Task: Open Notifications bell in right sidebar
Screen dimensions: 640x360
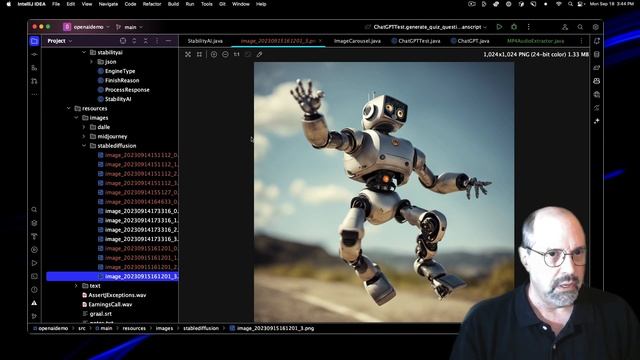Action: click(x=597, y=41)
